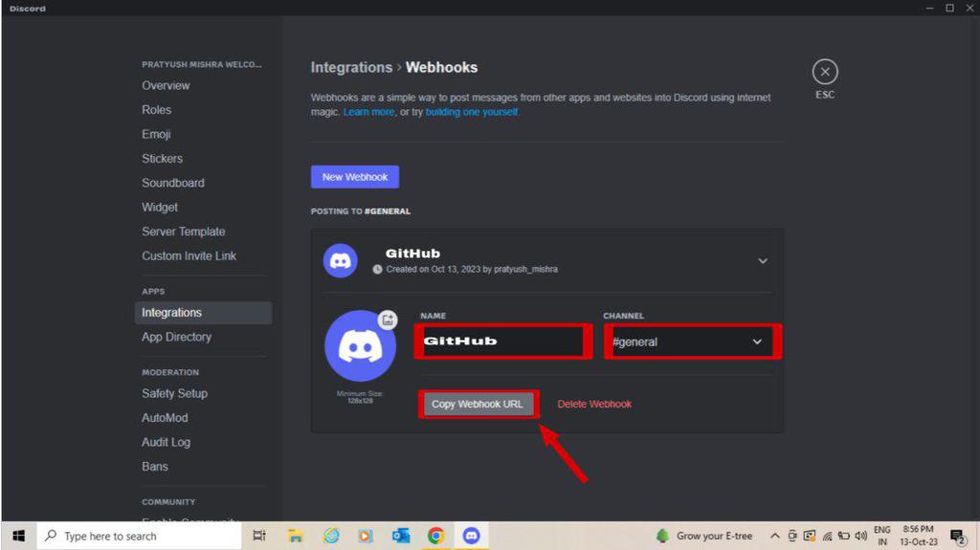Screen dimensions: 980x550
Task: Open File Explorer from the taskbar
Action: [295, 536]
